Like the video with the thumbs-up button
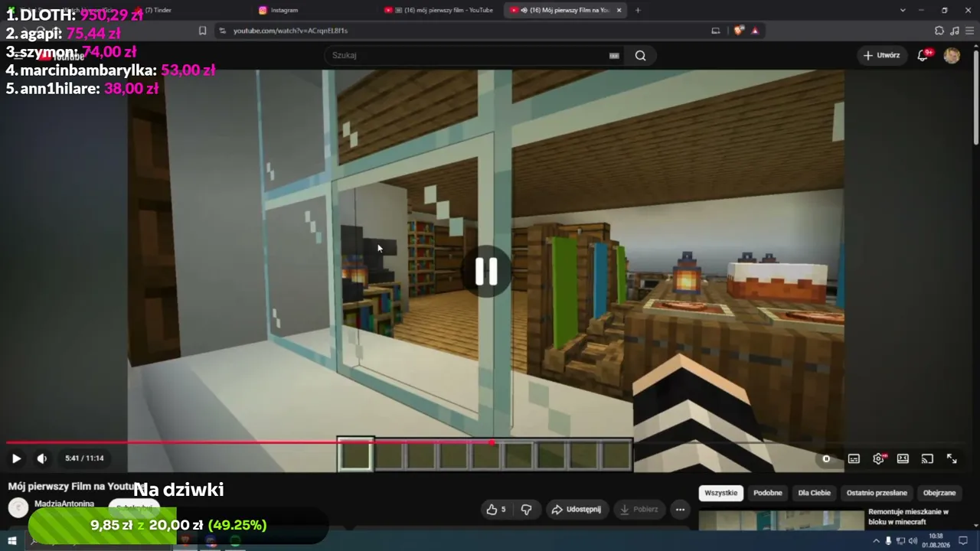Screen dimensions: 980x551 click(x=495, y=509)
